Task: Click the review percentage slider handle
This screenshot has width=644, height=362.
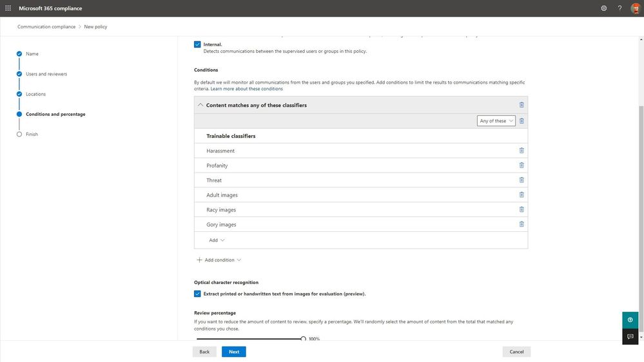Action: (303, 339)
